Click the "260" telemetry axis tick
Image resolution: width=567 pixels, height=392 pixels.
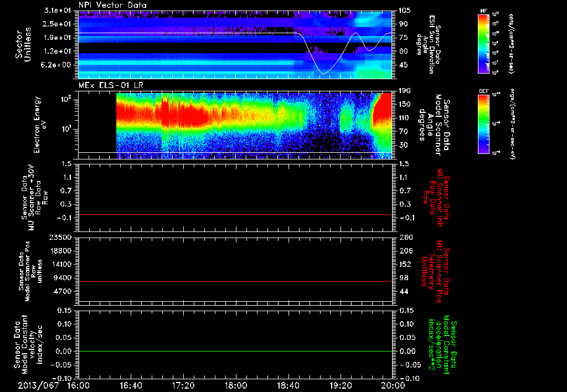click(405, 238)
